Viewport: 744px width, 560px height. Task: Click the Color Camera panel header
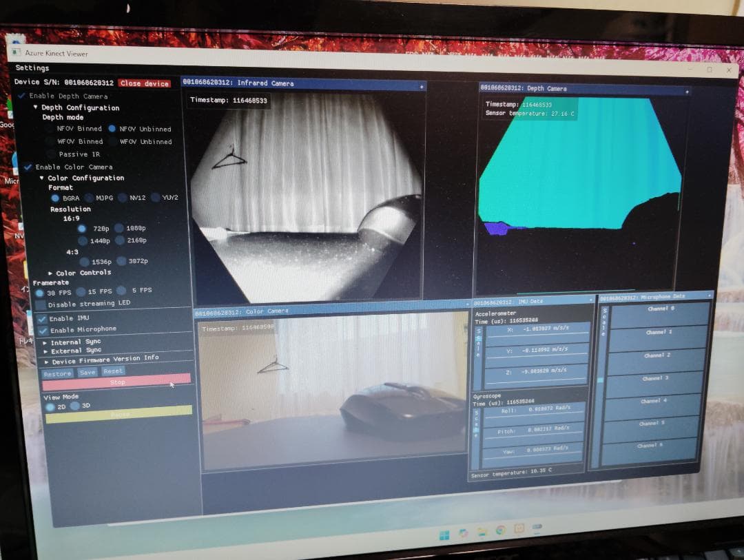coord(276,311)
